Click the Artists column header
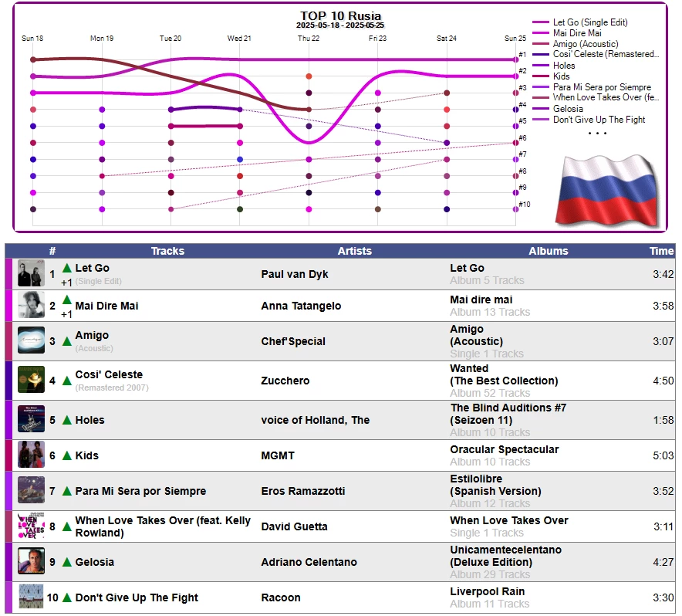This screenshot has height=616, width=682. pyautogui.click(x=354, y=251)
